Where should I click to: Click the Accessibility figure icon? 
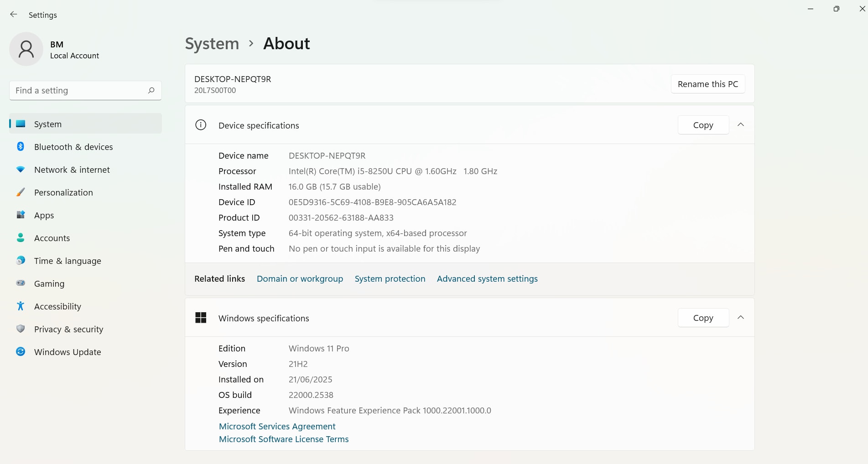21,306
